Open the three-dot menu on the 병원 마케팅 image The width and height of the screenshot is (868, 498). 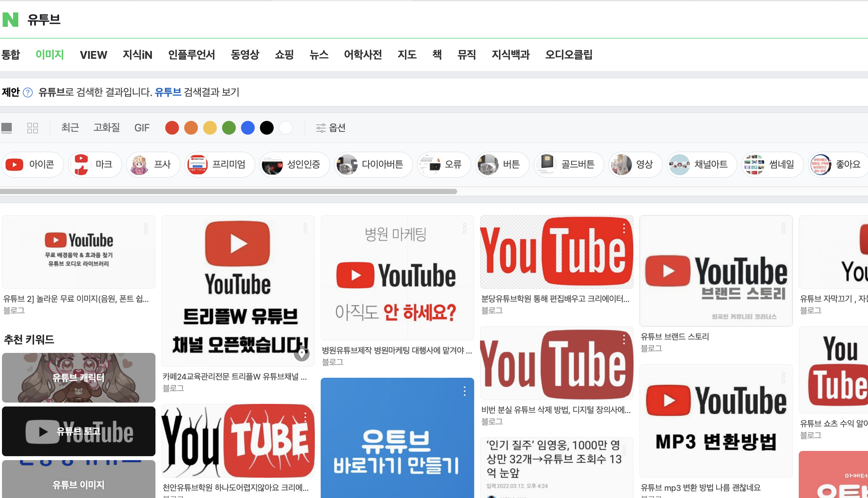[x=464, y=228]
